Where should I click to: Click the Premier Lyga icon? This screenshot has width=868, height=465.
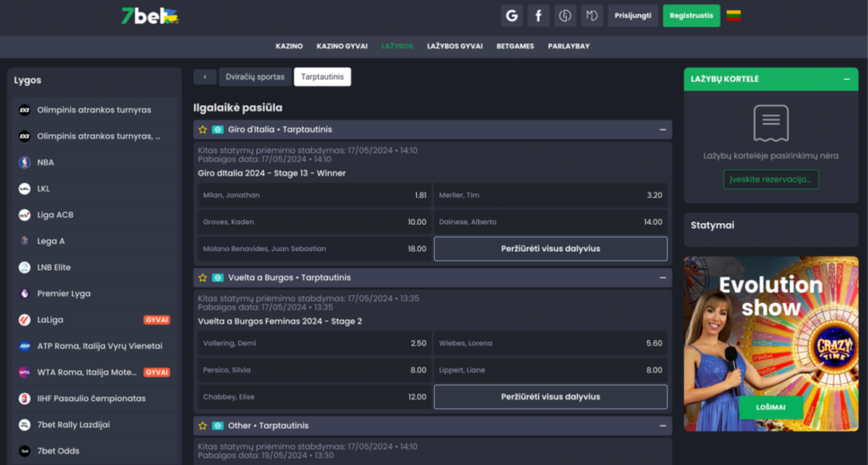(25, 294)
